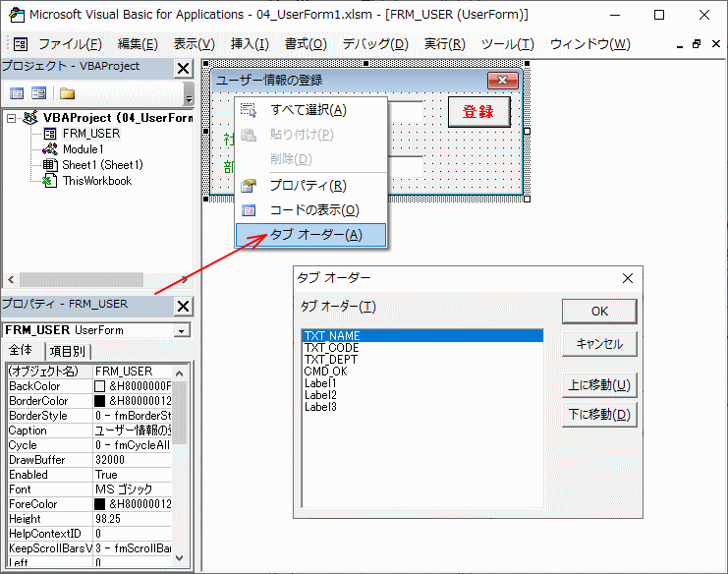Click the FRM_USER form icon in project tree
Viewport: 728px width, 574px height.
coord(50,134)
